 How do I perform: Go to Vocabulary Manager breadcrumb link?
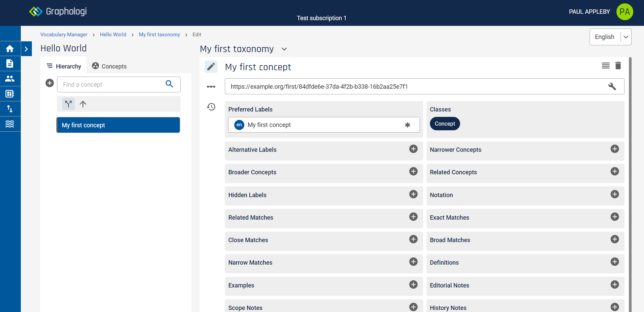click(64, 35)
